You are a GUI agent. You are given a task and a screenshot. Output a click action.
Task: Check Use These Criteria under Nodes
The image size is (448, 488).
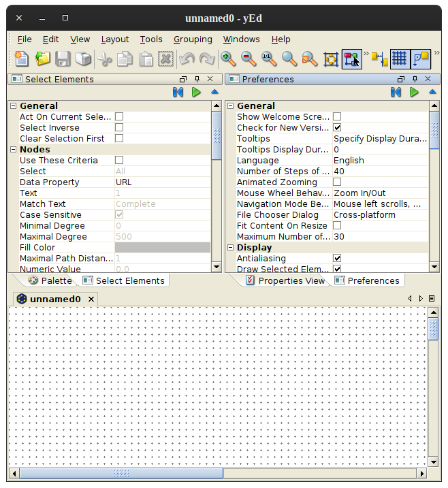(x=119, y=160)
